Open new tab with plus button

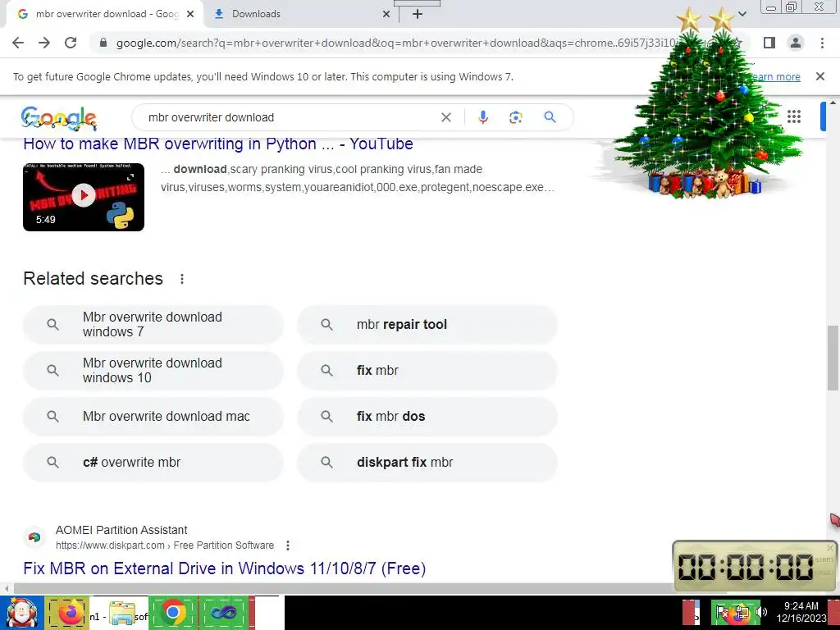418,15
